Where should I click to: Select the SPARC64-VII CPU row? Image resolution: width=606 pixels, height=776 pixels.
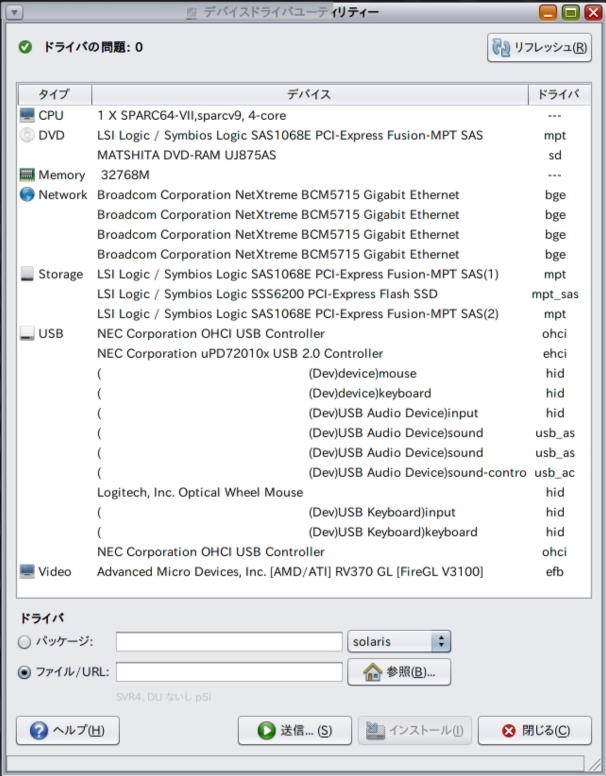click(304, 115)
